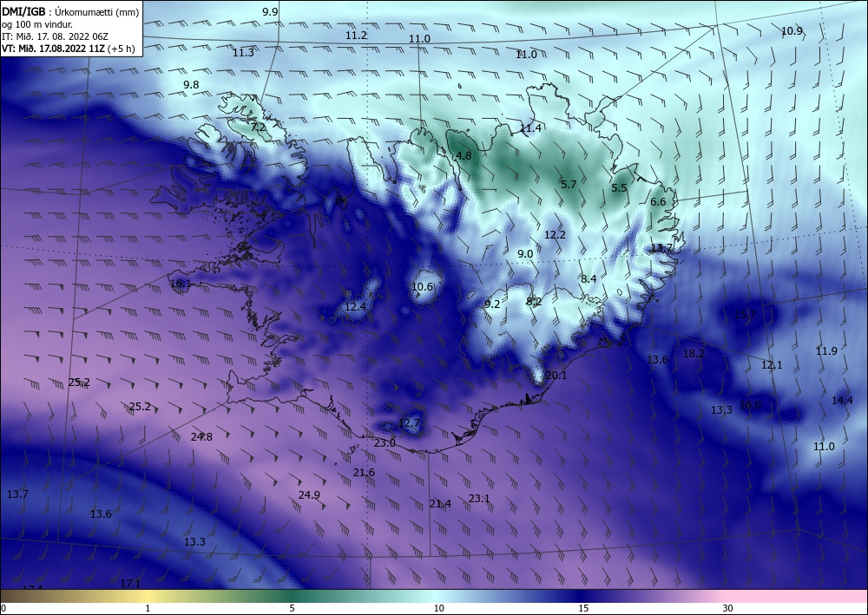868x615 pixels.
Task: Click the 16.0 value label
Action: (x=750, y=405)
